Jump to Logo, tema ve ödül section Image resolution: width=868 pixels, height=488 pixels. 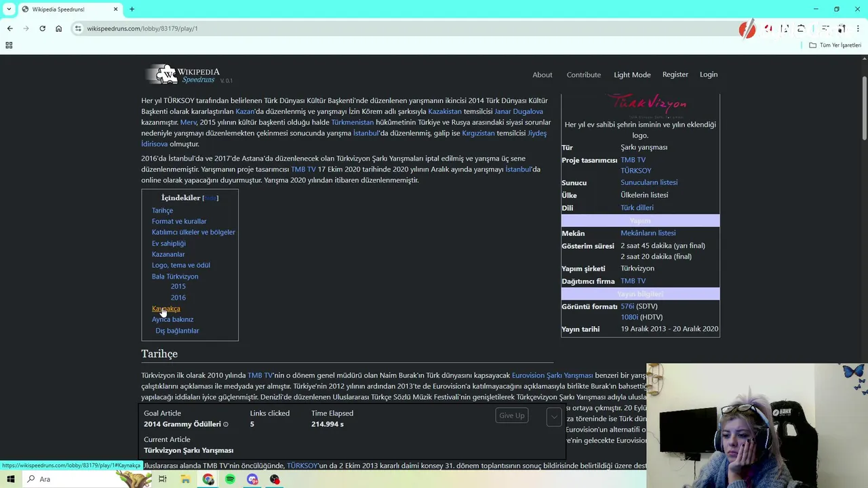click(181, 265)
